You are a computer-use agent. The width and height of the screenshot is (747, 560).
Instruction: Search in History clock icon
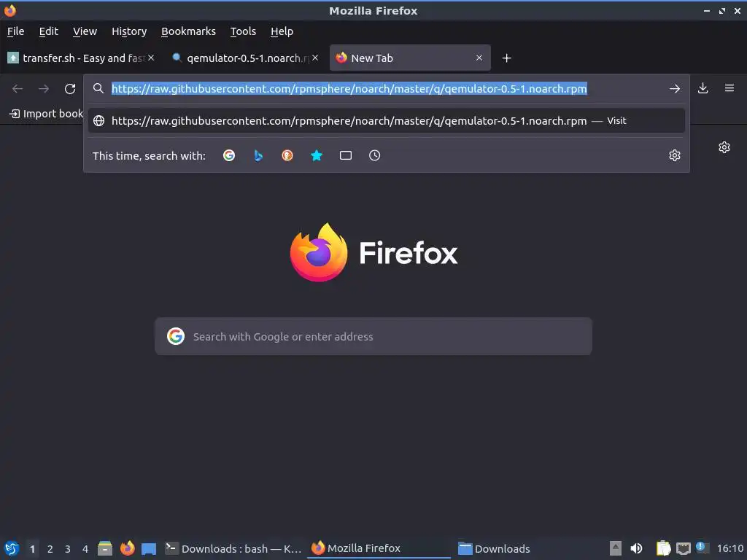[374, 155]
